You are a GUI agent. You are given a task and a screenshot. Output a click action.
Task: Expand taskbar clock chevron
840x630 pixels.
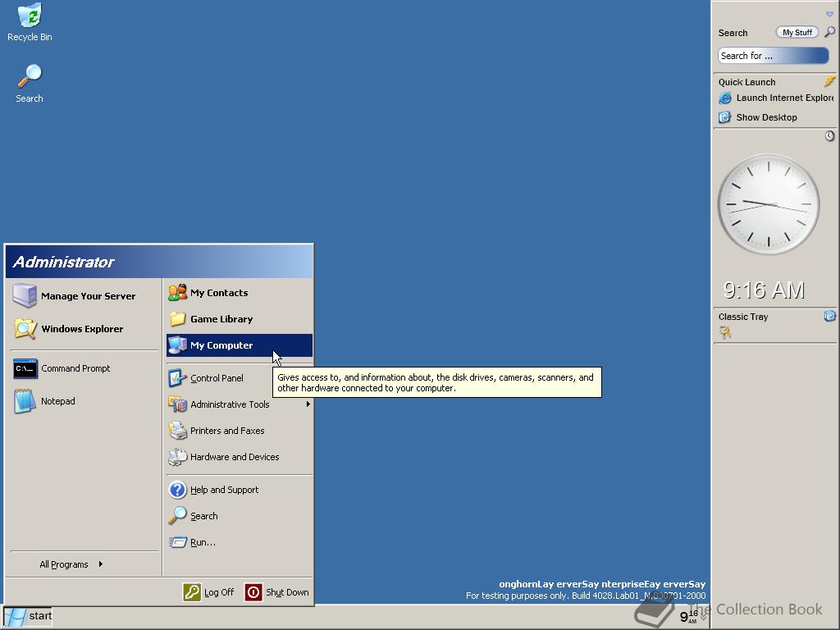(x=703, y=617)
